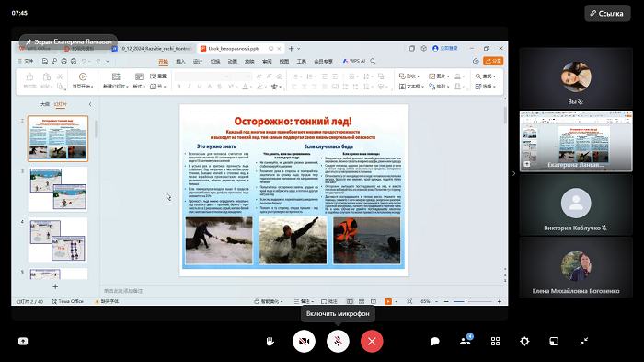Select your own video tile labeled Вы
The width and height of the screenshot is (644, 362).
coord(576,78)
